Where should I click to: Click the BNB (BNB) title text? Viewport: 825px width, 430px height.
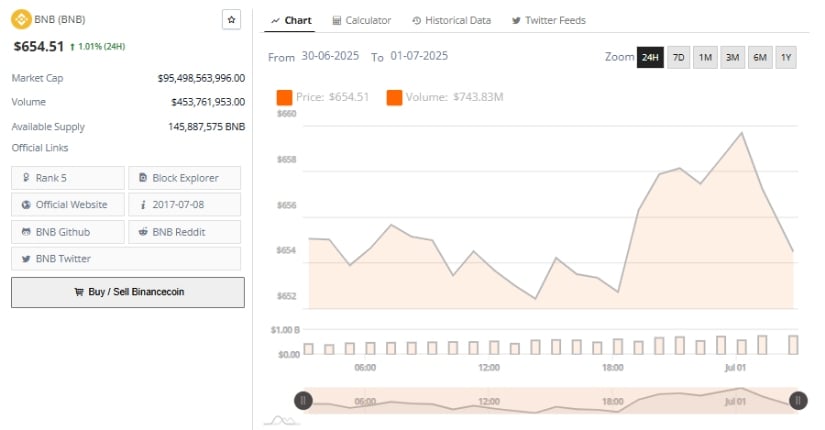click(59, 19)
